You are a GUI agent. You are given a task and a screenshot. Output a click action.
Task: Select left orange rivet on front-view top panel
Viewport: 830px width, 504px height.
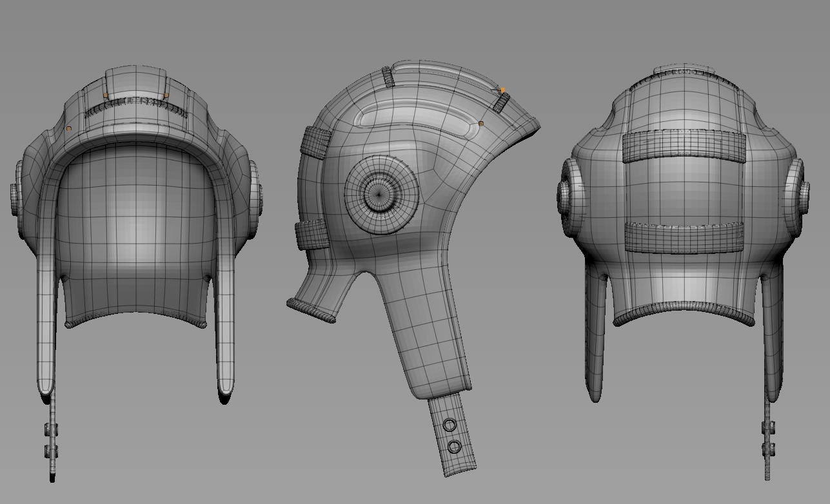pos(106,95)
